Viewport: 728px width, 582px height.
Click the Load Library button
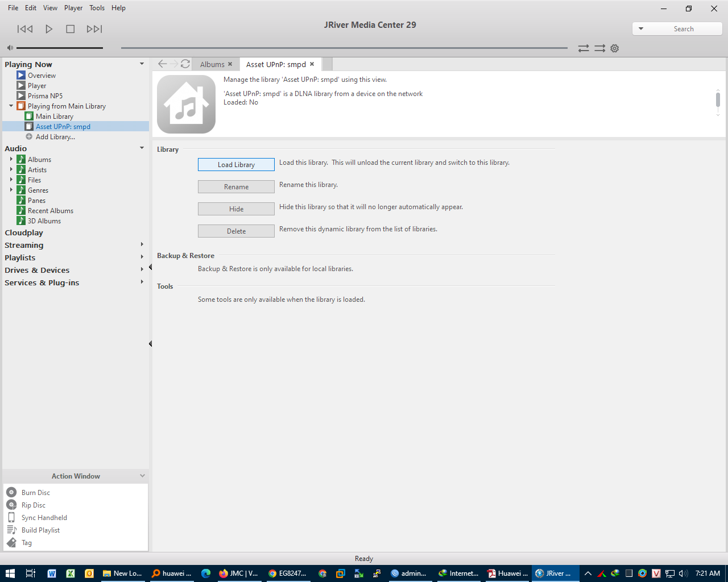point(236,164)
